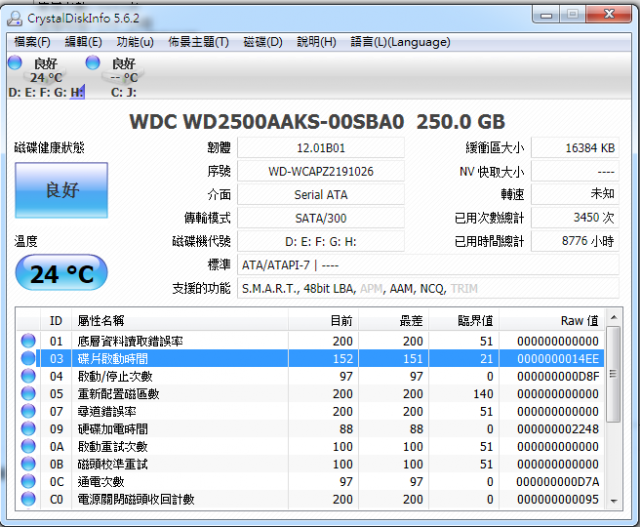
Task: Click status orb of attribute 03 row
Action: click(x=28, y=358)
